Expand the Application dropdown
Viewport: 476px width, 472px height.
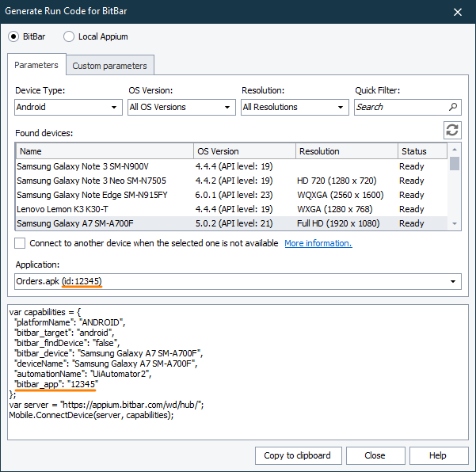[454, 281]
